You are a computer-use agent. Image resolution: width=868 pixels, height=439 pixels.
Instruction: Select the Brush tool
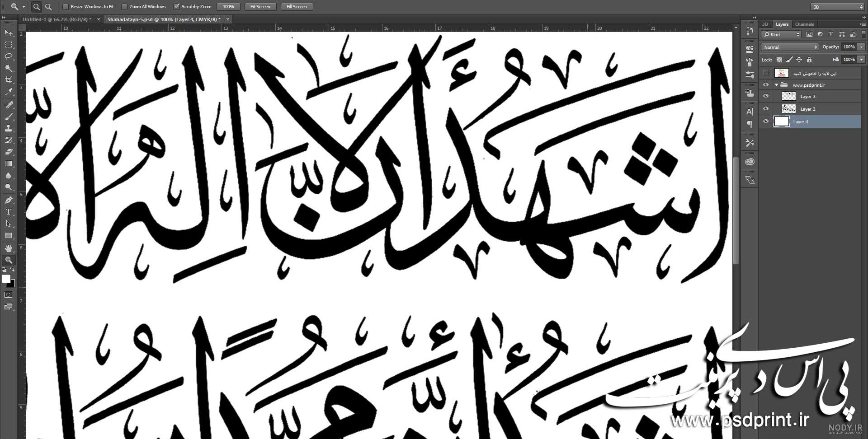tap(9, 117)
